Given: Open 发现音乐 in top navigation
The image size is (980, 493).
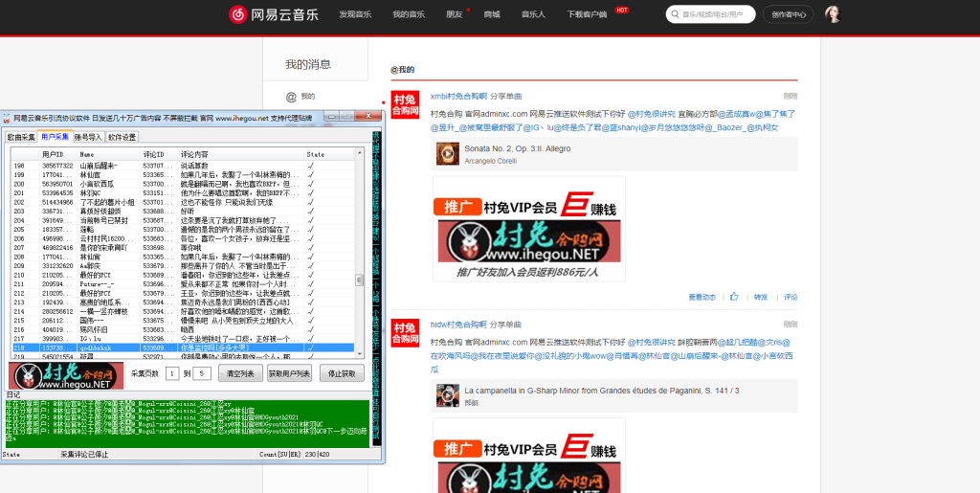Looking at the screenshot, I should click(355, 14).
